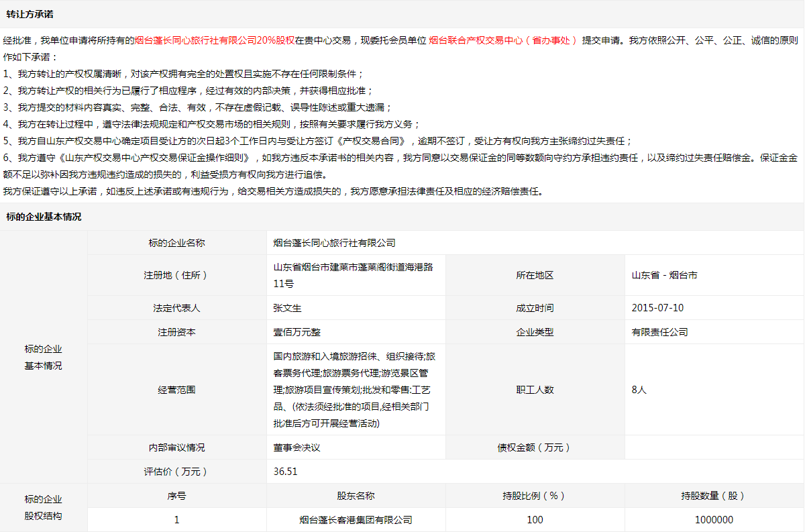Screen dimensions: 805x532
Task: Click the 股东名称 column header
Action: click(x=356, y=496)
